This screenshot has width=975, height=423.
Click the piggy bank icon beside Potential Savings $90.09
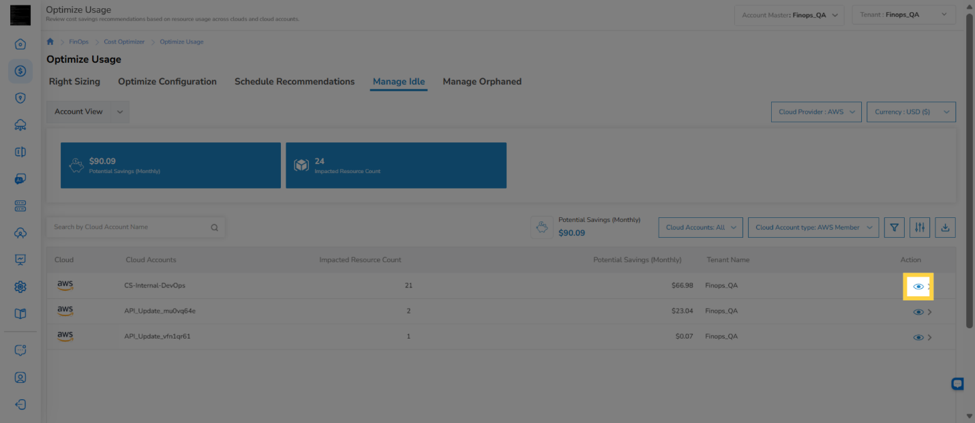pyautogui.click(x=542, y=228)
